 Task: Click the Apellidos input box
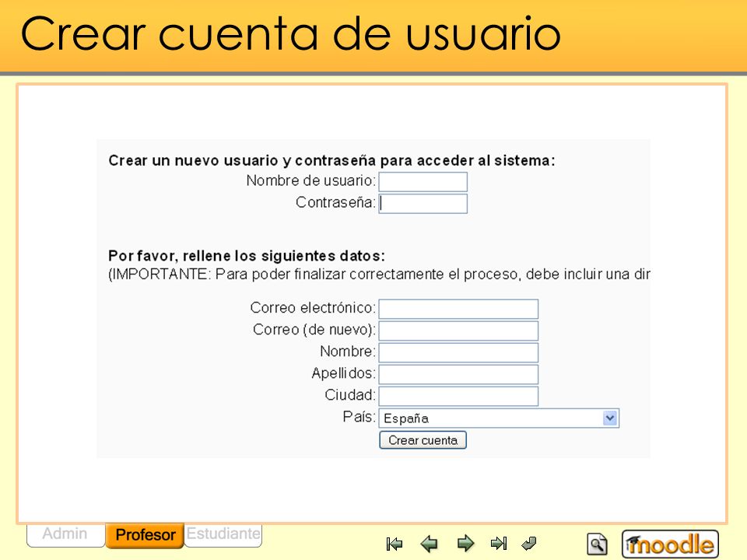tap(458, 374)
